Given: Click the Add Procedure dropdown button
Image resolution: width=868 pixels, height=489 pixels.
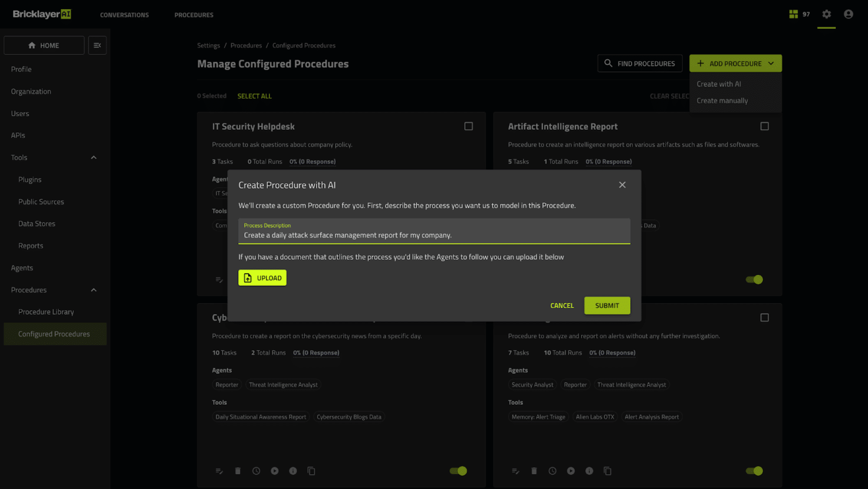Looking at the screenshot, I should point(735,63).
